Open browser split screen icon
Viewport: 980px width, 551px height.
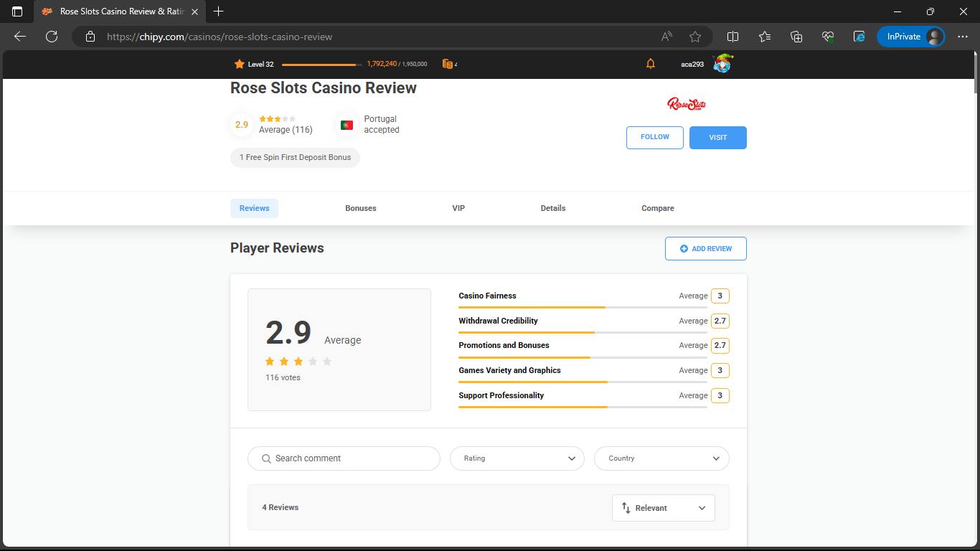point(732,37)
